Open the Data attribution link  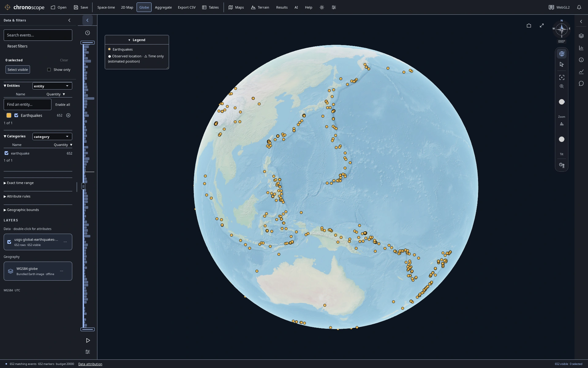tap(90, 364)
